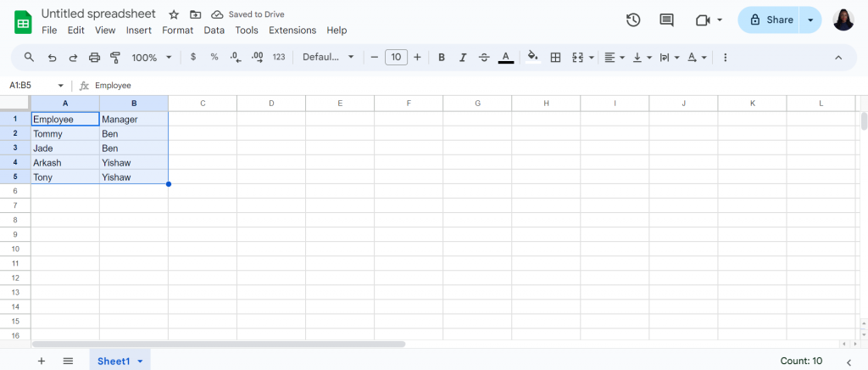868x370 pixels.
Task: Select the Paint format tool
Action: [x=115, y=58]
